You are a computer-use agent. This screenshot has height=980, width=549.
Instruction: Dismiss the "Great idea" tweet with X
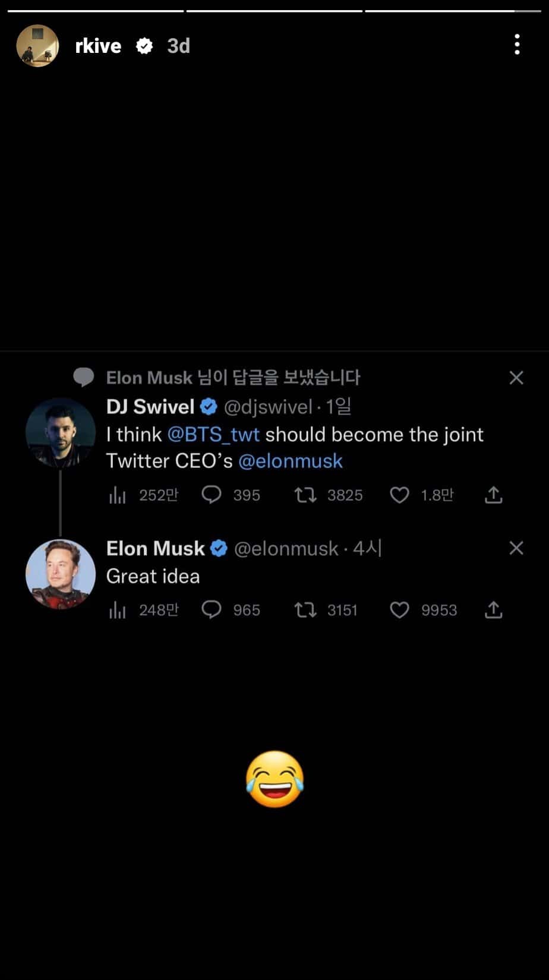point(516,548)
